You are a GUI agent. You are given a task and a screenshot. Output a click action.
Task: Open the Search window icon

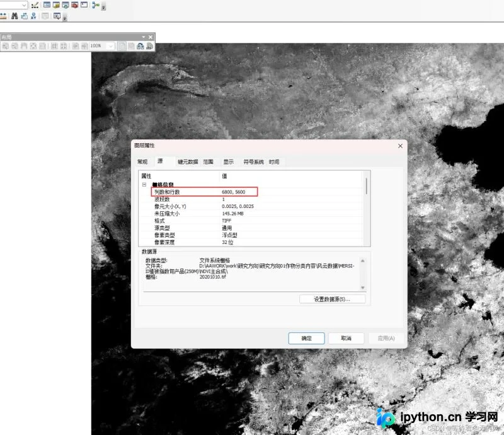(x=66, y=5)
